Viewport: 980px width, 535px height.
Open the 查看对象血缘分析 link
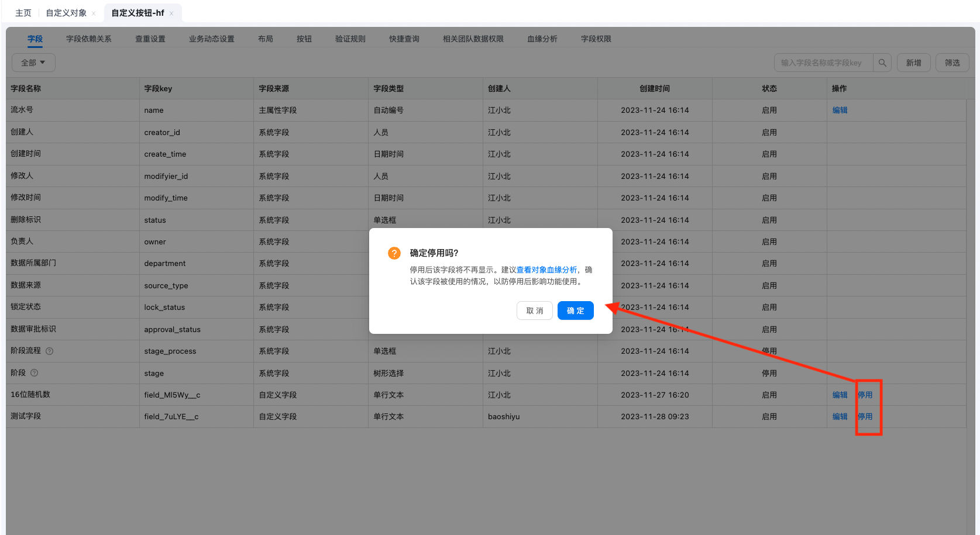(546, 270)
